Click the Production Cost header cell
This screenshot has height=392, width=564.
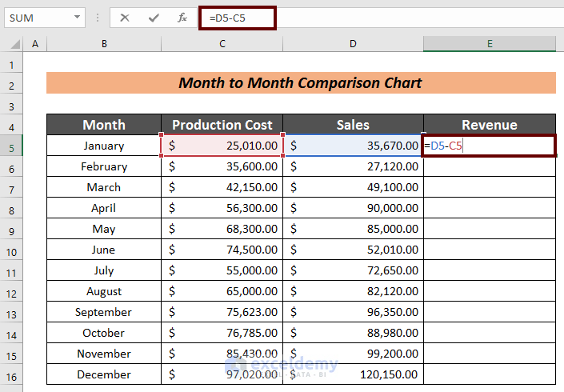222,125
